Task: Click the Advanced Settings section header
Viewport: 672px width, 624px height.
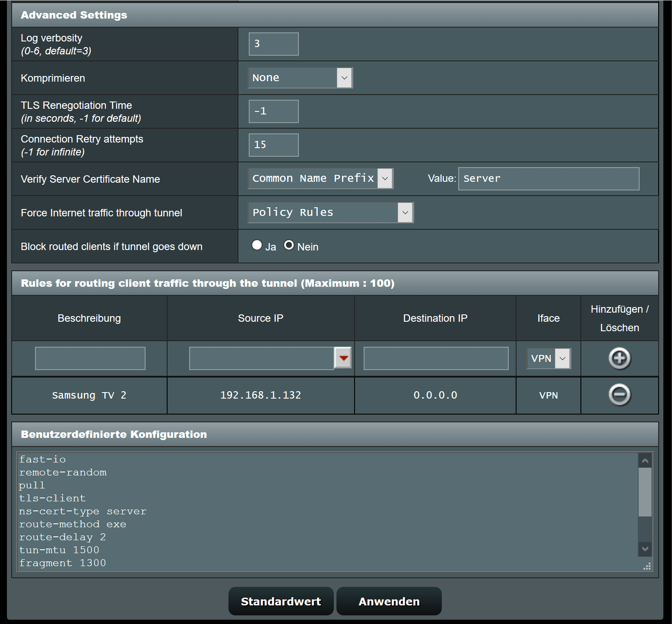Action: pos(335,15)
